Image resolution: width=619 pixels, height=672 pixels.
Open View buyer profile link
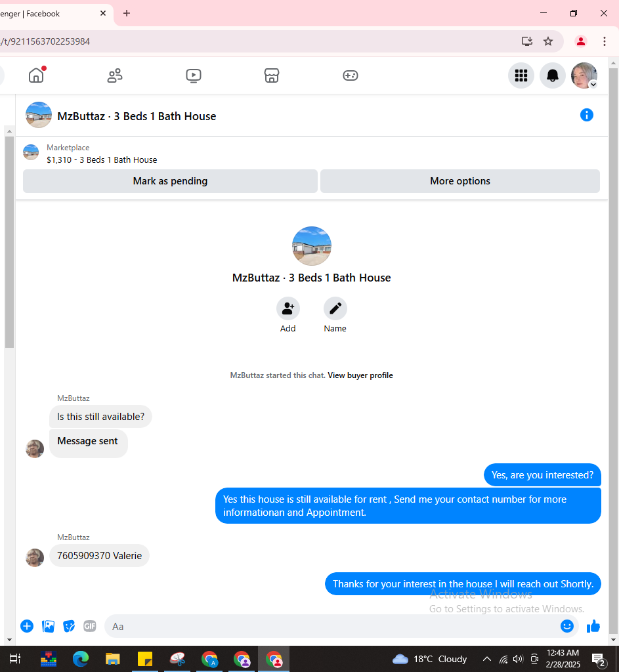tap(360, 375)
